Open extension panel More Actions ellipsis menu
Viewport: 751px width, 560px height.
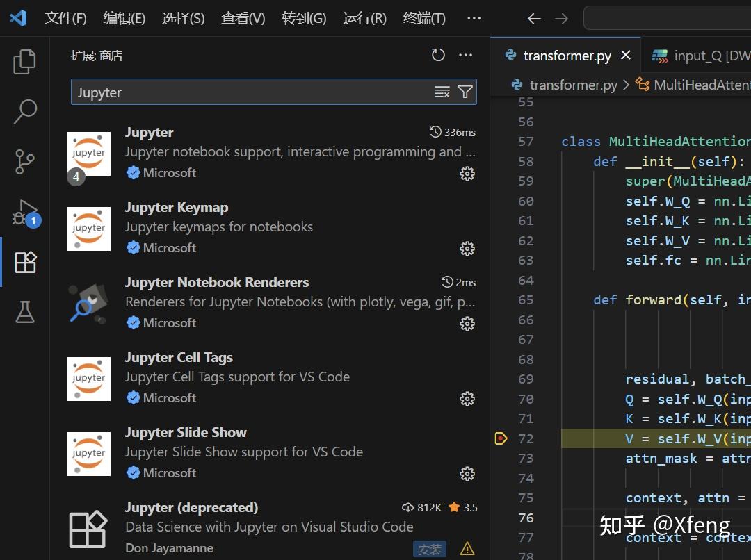click(465, 54)
